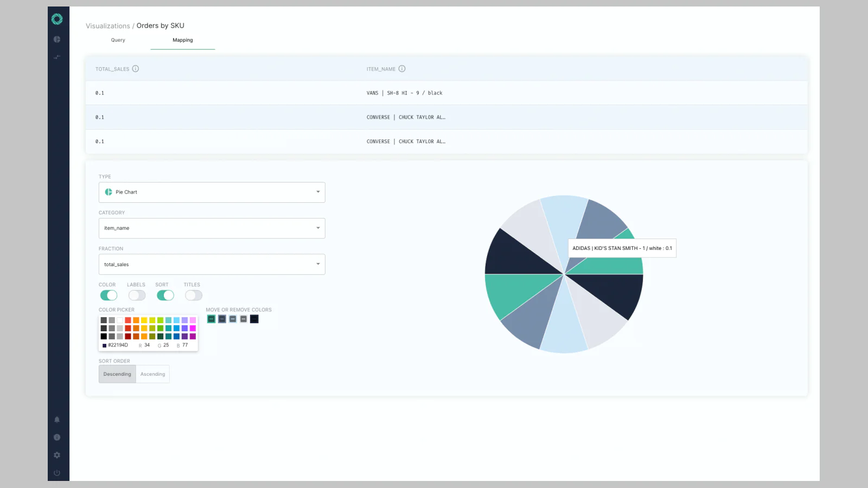Turn on the Titles toggle
The width and height of the screenshot is (868, 488).
193,296
